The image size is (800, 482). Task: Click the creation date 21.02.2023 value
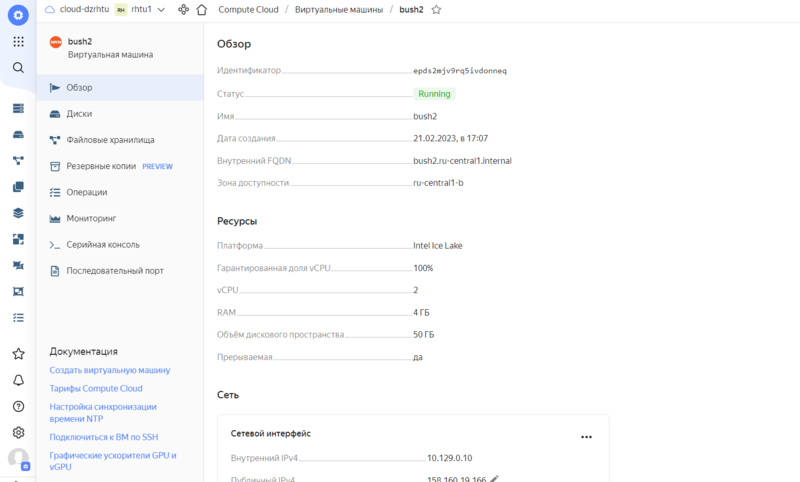click(451, 138)
